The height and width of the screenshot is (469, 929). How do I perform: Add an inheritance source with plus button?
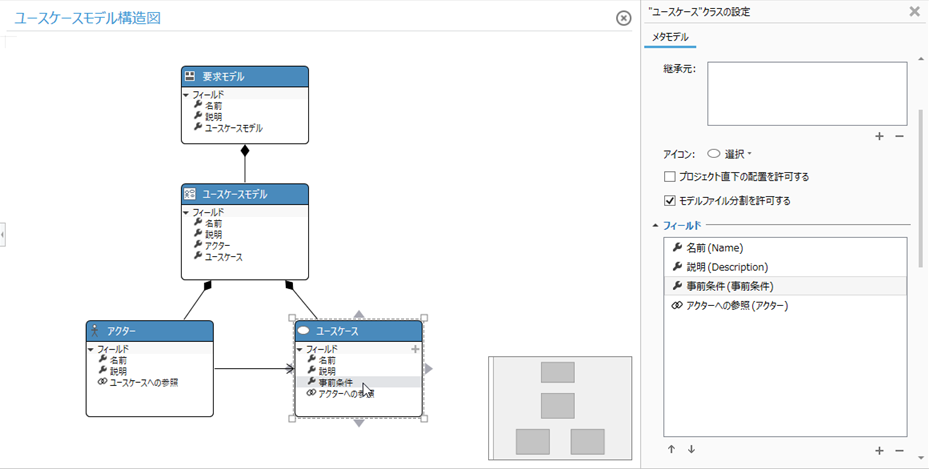pos(879,136)
